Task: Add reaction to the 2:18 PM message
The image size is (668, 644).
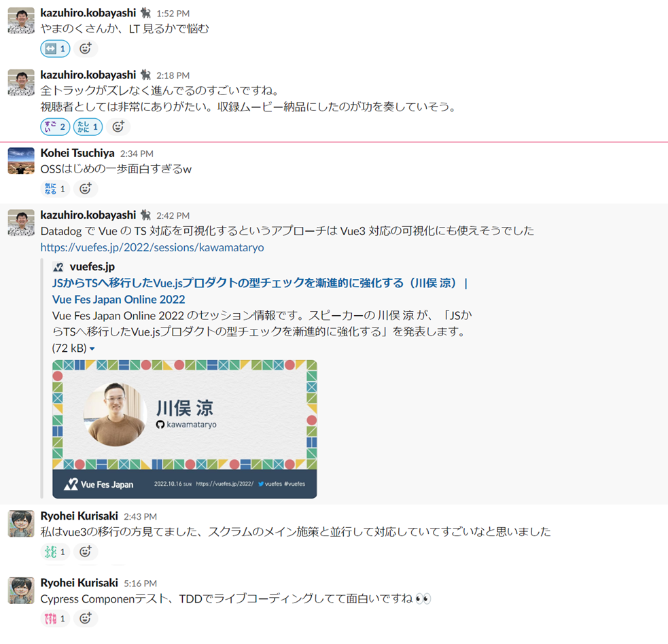Action: [118, 127]
